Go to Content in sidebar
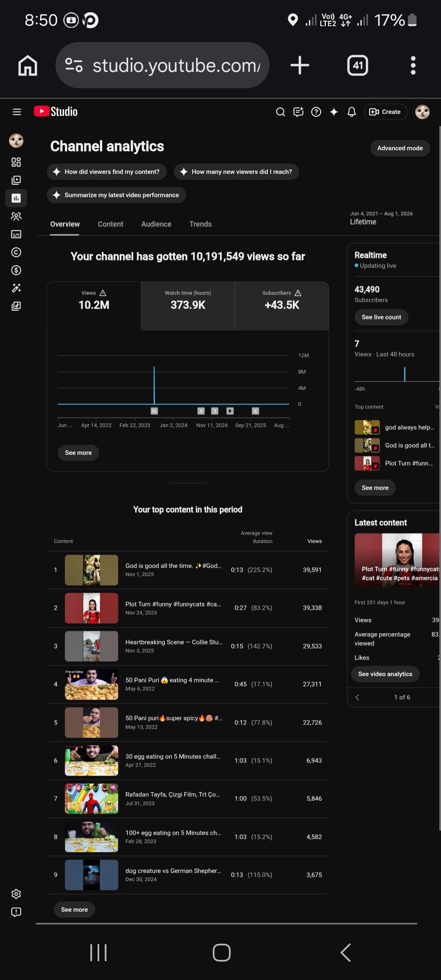The width and height of the screenshot is (441, 980). click(x=16, y=180)
